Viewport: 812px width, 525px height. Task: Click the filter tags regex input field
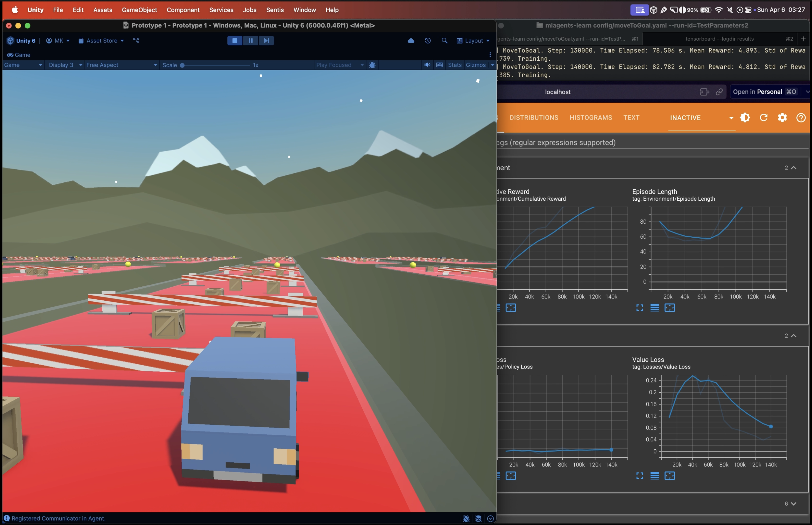pyautogui.click(x=653, y=142)
